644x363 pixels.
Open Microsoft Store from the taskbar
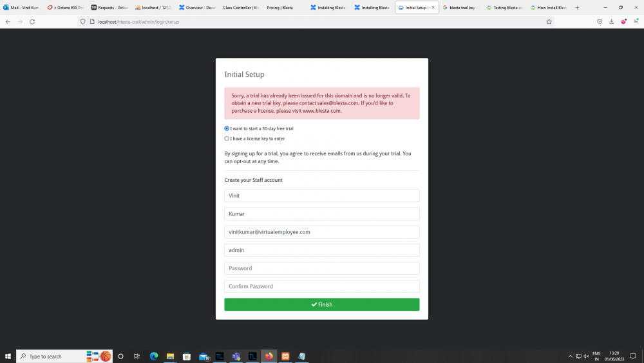click(x=187, y=357)
